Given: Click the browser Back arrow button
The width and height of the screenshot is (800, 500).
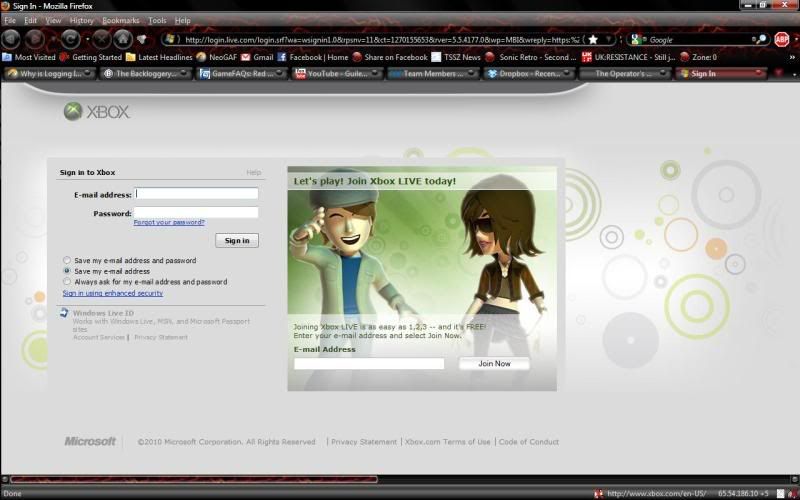Looking at the screenshot, I should tap(11, 39).
